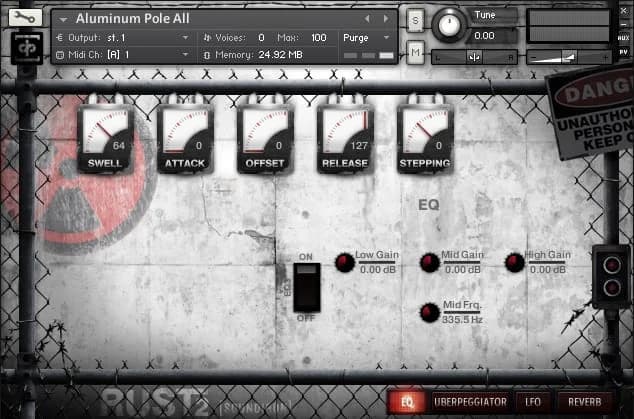Click the High Gain red knob
This screenshot has height=419, width=634.
[x=514, y=262]
